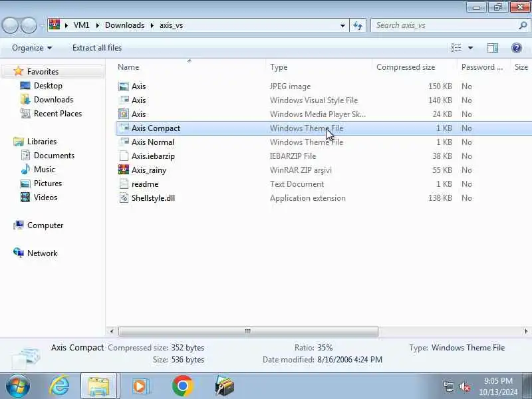Open the Windows Start orb
This screenshot has height=399, width=532.
click(x=18, y=386)
